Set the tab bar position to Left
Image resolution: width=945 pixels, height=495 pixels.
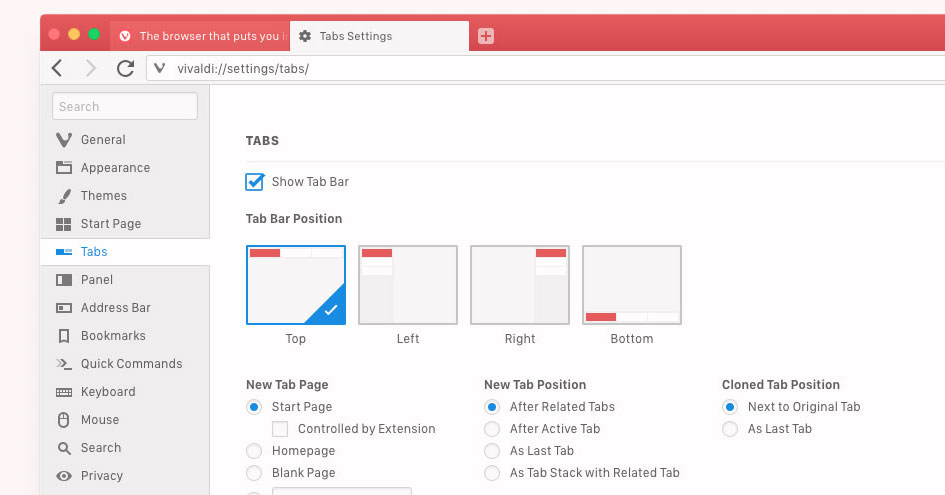[x=408, y=285]
